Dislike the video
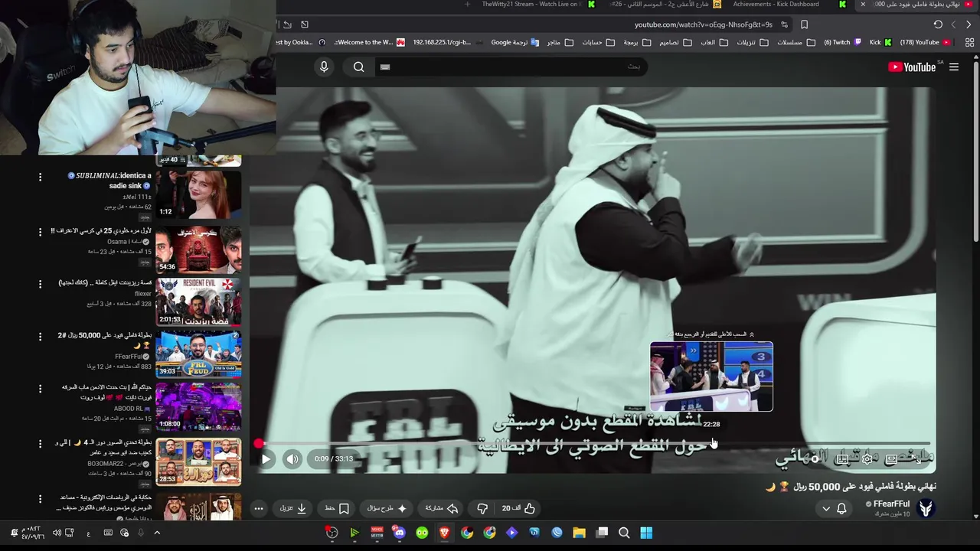This screenshot has width=980, height=551. coord(482,508)
